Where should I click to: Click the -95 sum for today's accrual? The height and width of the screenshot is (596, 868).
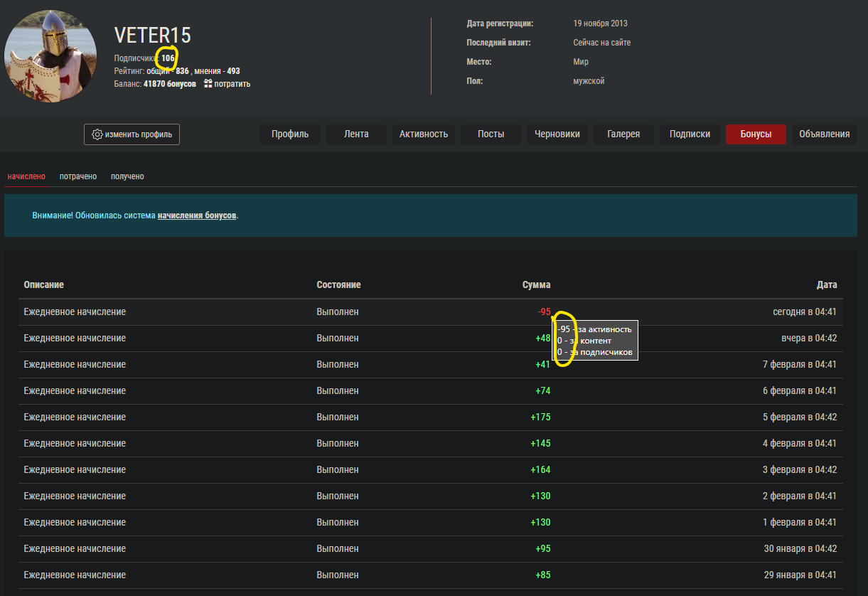tap(544, 312)
